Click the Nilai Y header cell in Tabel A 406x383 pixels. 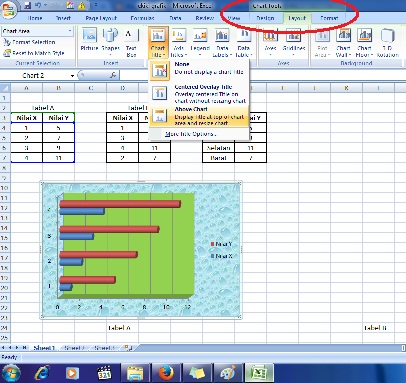[58, 118]
